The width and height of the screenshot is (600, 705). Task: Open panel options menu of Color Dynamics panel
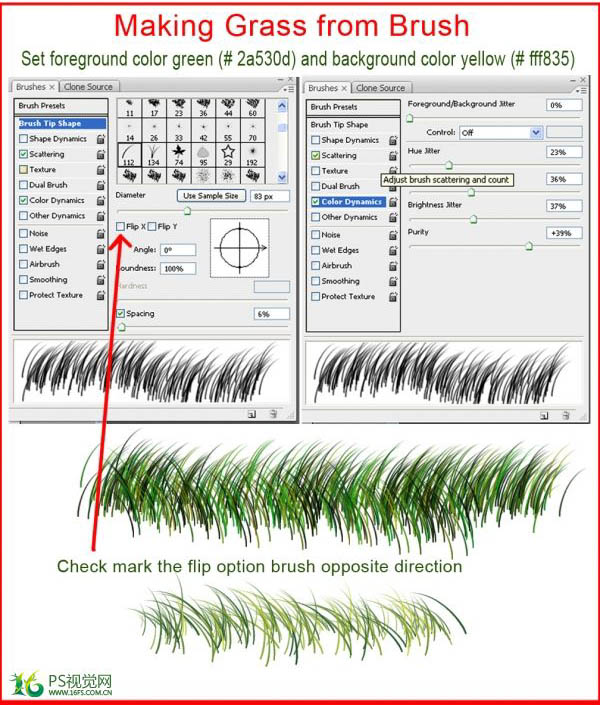coord(580,90)
